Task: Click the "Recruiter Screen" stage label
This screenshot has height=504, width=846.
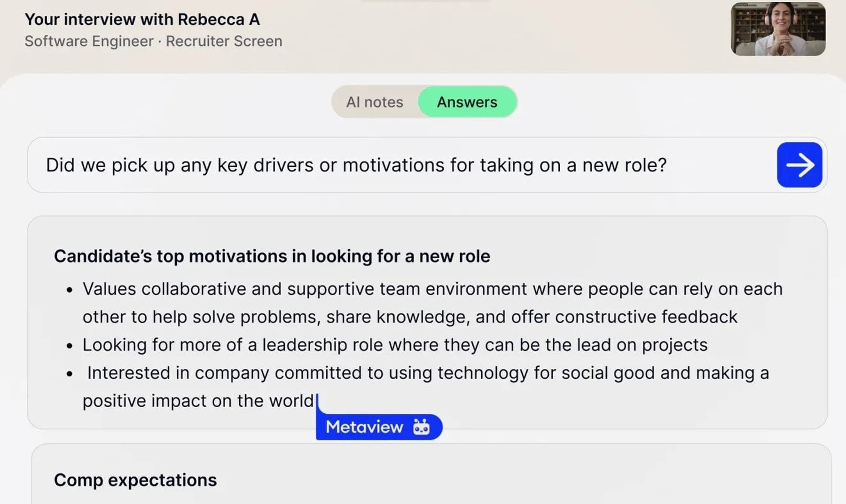Action: pyautogui.click(x=224, y=41)
